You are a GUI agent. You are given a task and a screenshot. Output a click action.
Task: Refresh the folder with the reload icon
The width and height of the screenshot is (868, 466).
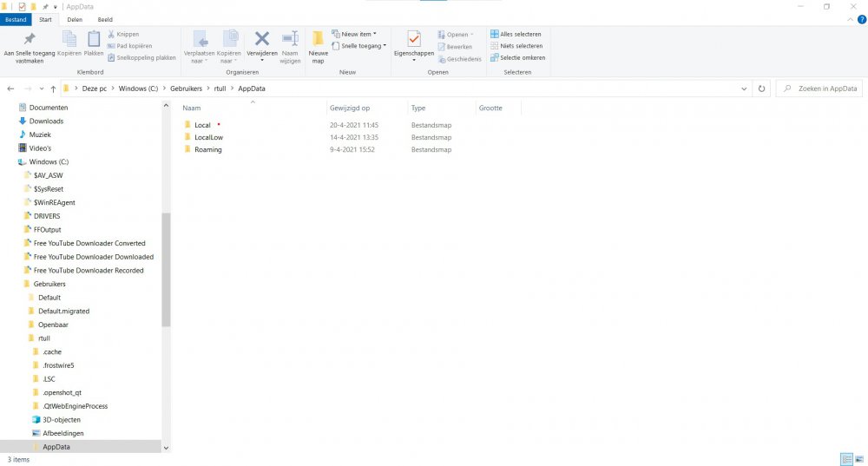tap(761, 89)
